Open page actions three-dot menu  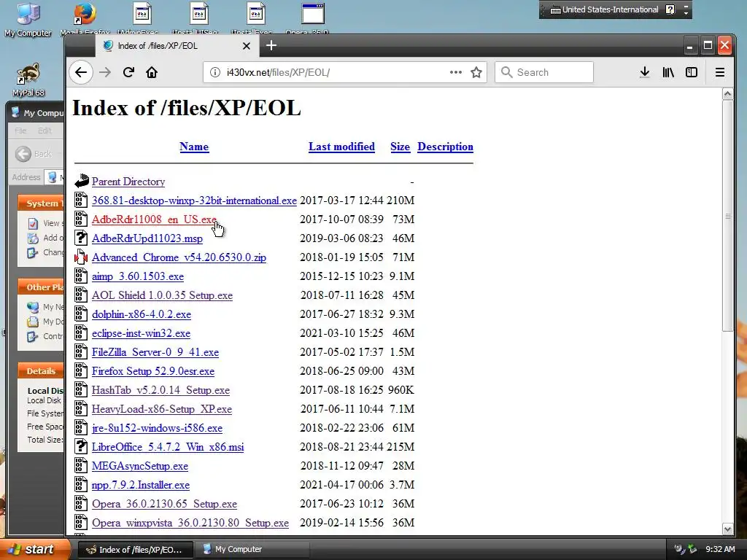click(456, 72)
